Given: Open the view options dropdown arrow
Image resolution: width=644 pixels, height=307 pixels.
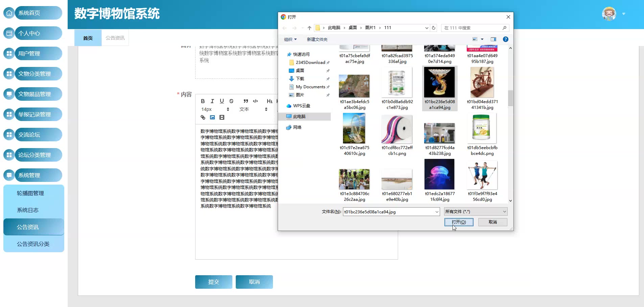Looking at the screenshot, I should [x=482, y=39].
